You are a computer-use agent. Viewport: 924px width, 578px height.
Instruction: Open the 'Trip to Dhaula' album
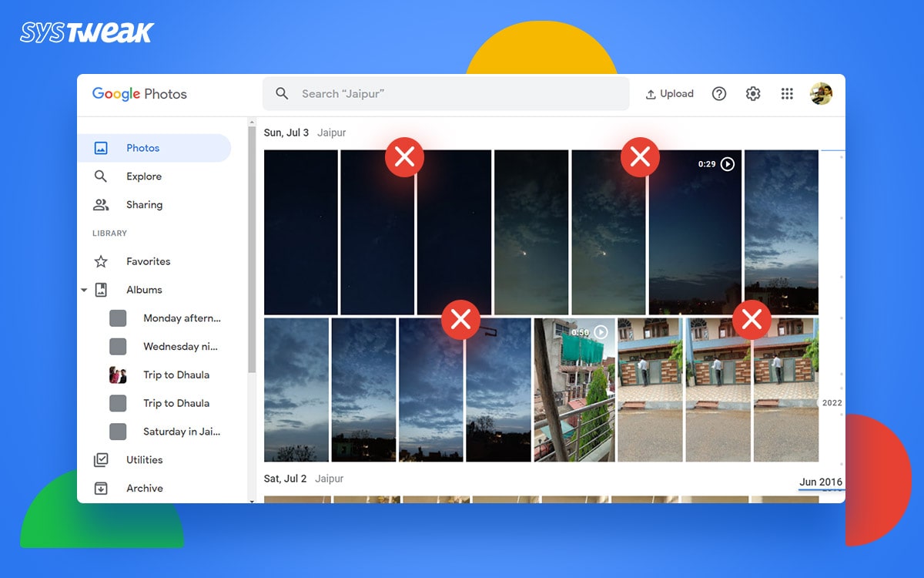coord(176,375)
